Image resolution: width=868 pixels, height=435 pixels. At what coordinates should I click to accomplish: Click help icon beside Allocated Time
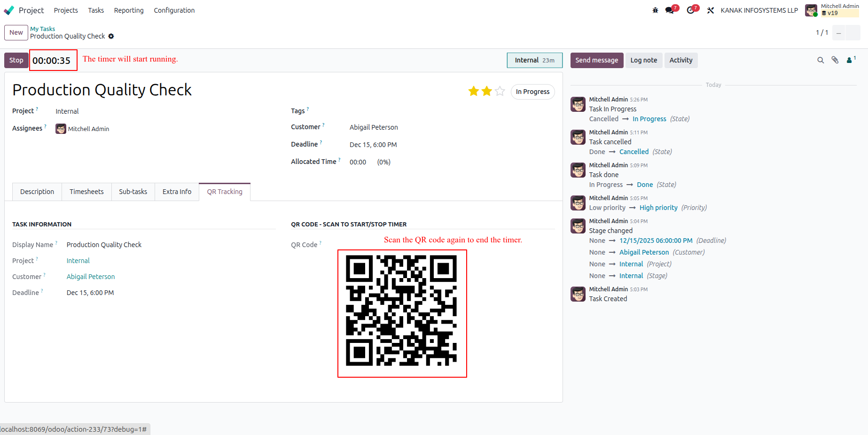coord(339,160)
